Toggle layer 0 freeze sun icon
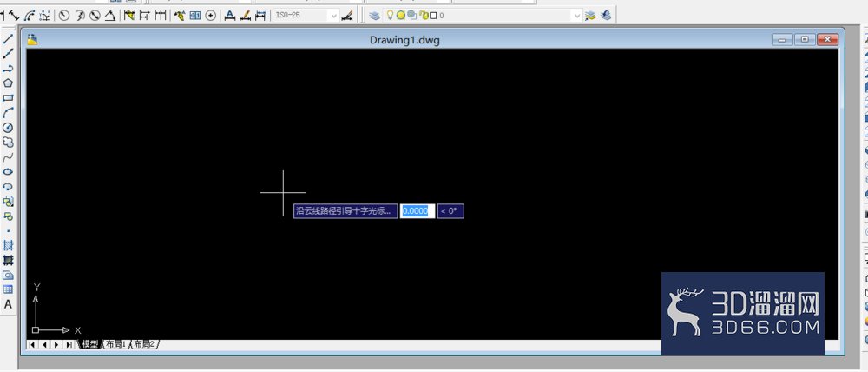 [401, 16]
